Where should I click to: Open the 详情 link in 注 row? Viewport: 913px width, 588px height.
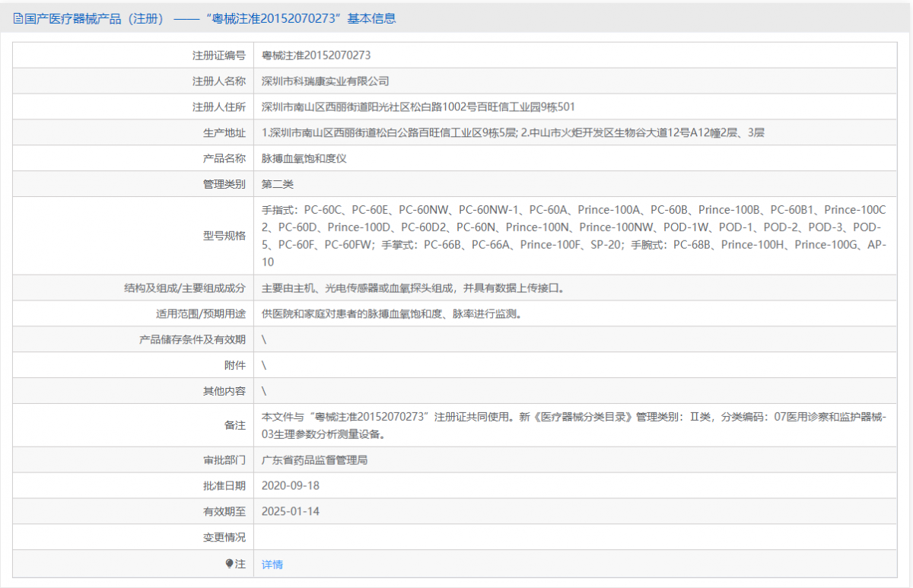[272, 564]
